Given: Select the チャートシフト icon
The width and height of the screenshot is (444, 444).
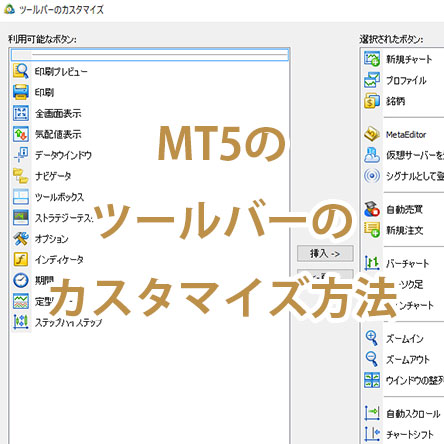Looking at the screenshot, I should pyautogui.click(x=372, y=434).
